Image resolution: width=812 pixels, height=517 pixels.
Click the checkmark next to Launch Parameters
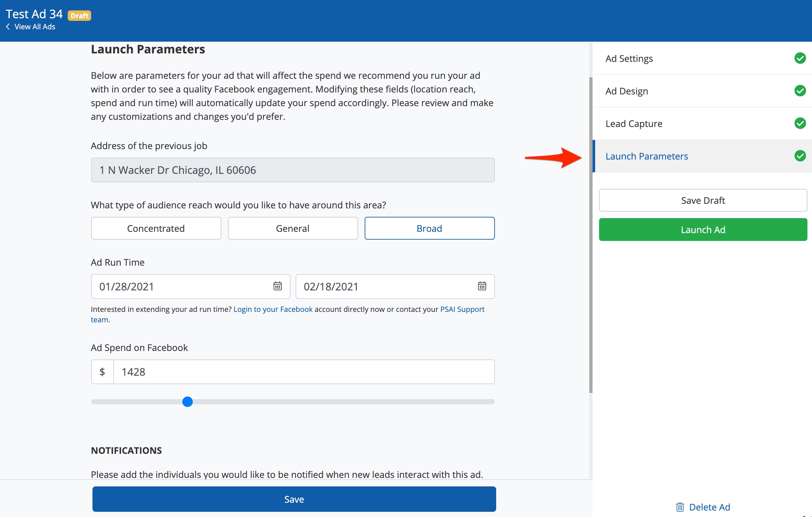(800, 156)
